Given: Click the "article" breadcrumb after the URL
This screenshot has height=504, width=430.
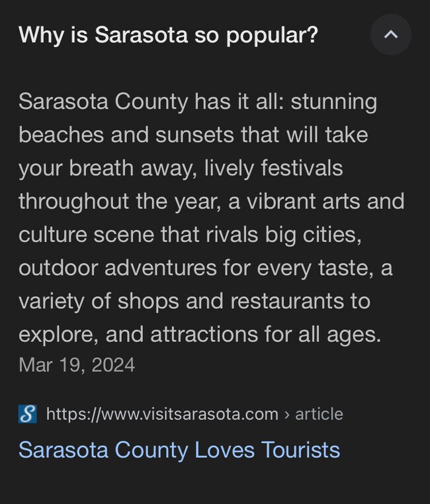Looking at the screenshot, I should [x=319, y=415].
